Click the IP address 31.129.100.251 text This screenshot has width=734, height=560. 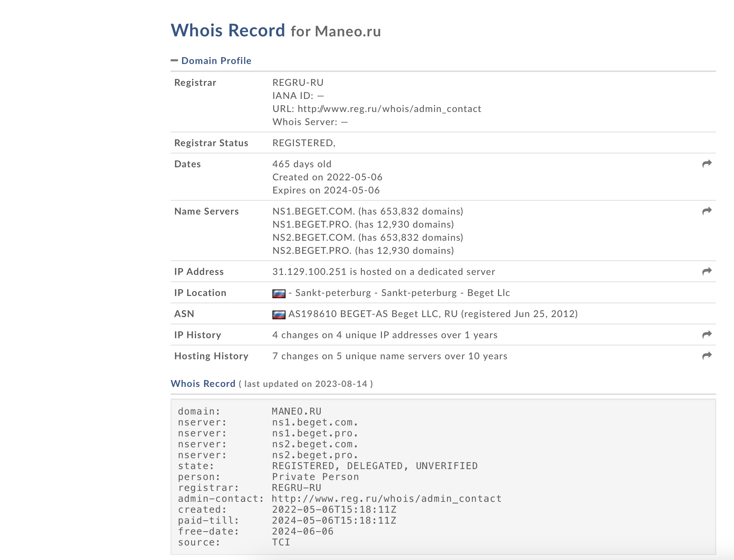pyautogui.click(x=310, y=272)
